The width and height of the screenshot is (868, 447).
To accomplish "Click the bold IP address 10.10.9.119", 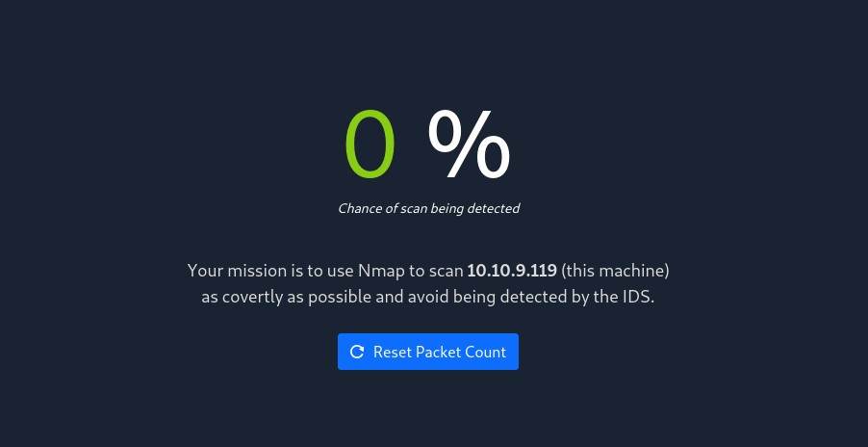I will [512, 271].
